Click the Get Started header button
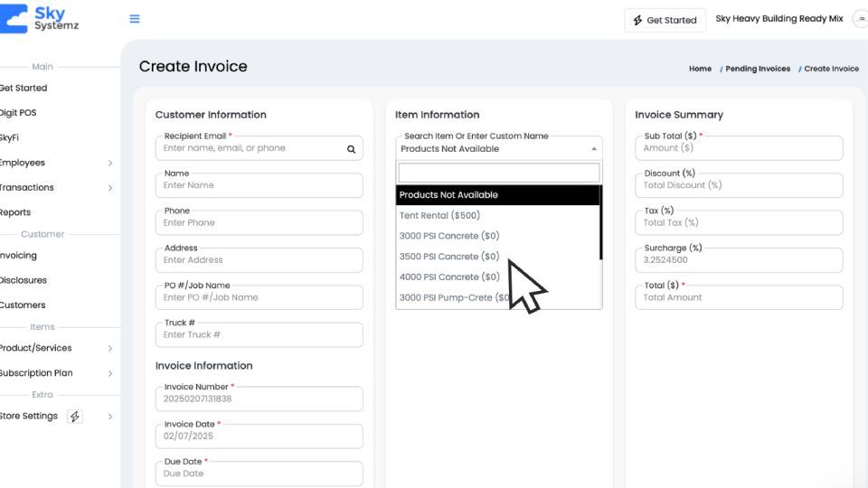The height and width of the screenshot is (488, 868). (665, 21)
